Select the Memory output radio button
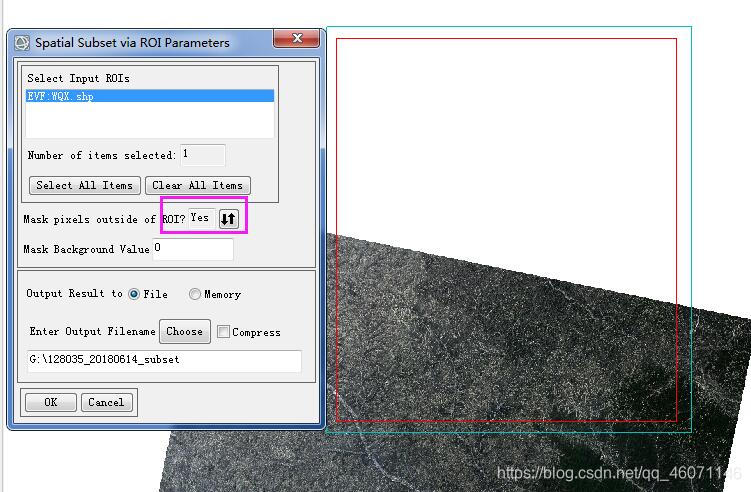This screenshot has width=751, height=492. point(194,294)
